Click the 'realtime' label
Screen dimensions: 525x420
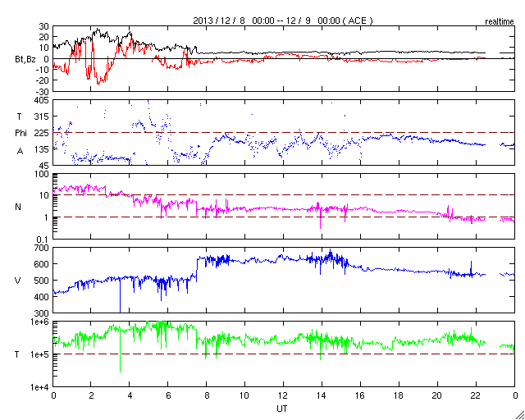(x=500, y=22)
